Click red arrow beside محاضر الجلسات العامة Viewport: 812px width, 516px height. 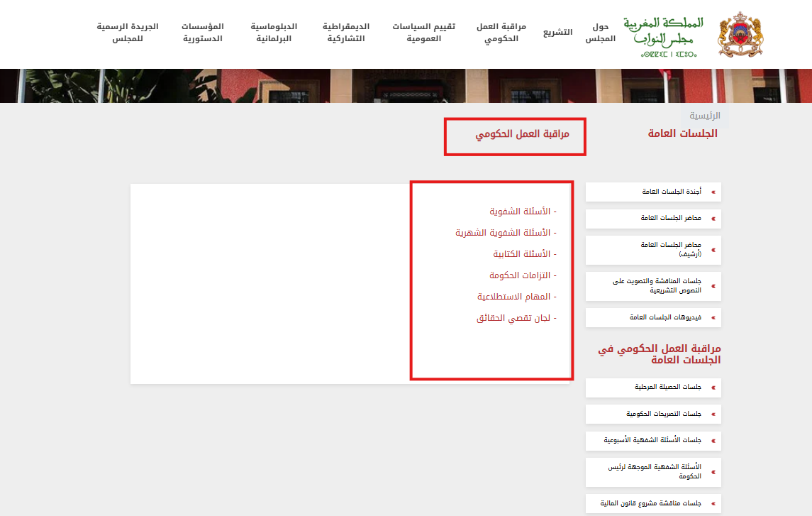click(713, 219)
